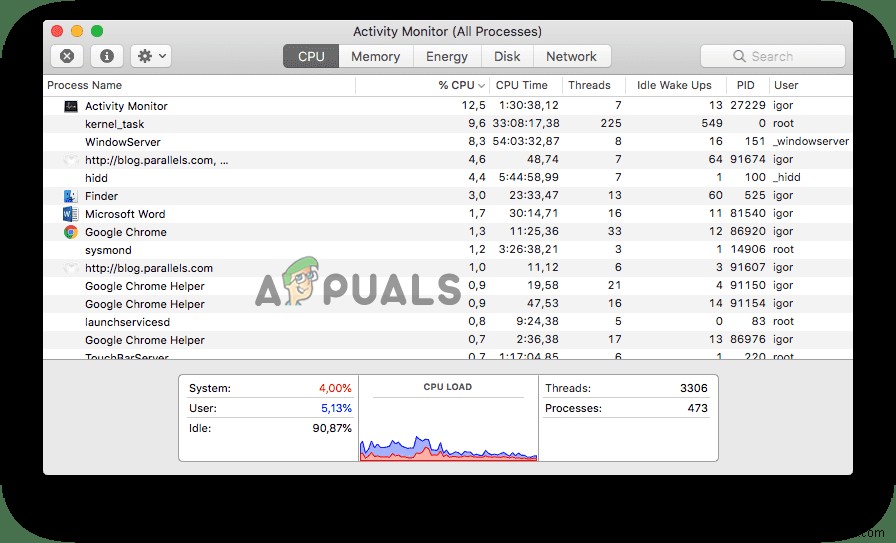Click the System percentage value 4,00%
This screenshot has height=543, width=896.
tap(335, 388)
